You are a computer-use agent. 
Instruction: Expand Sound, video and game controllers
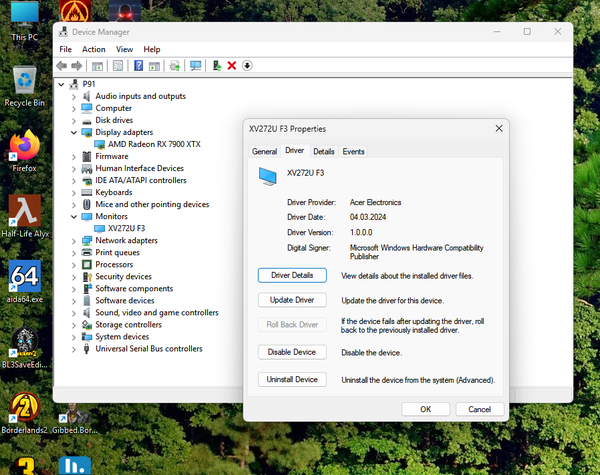point(74,313)
